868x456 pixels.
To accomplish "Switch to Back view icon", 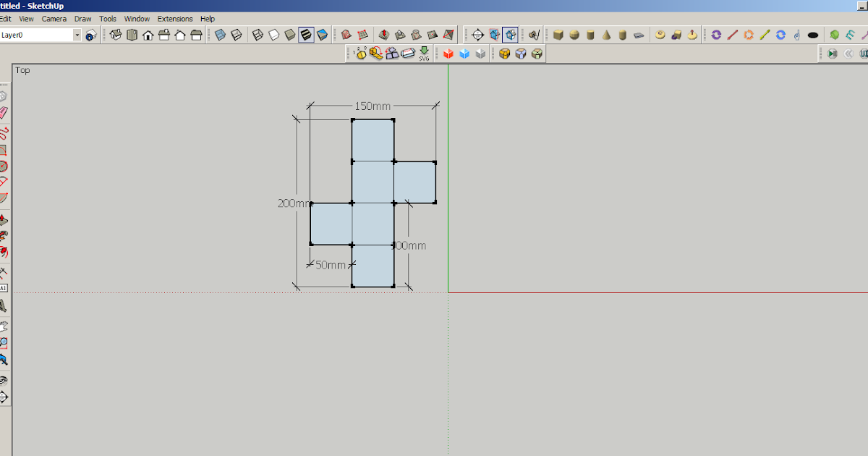I will tap(179, 35).
